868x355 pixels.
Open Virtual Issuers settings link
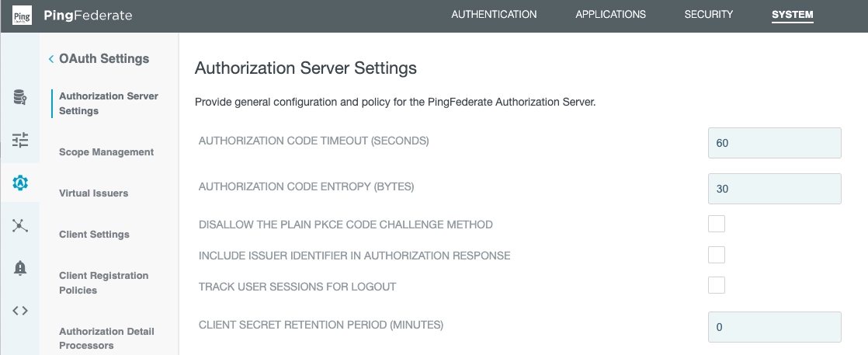[x=93, y=193]
